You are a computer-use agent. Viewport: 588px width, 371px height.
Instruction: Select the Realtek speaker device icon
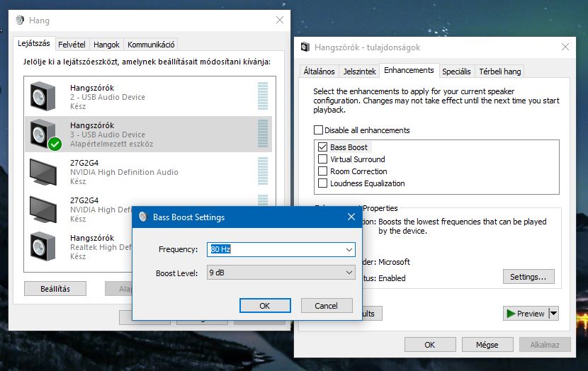point(43,246)
